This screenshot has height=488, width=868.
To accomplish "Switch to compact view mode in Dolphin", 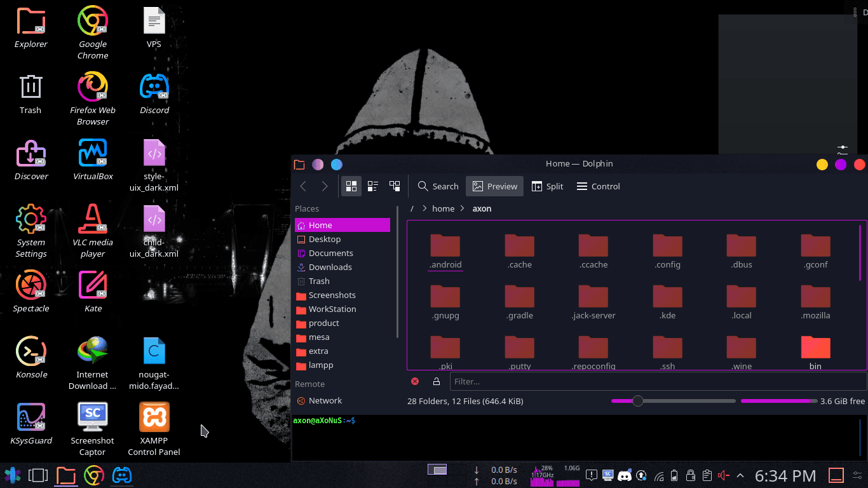I will click(x=372, y=186).
